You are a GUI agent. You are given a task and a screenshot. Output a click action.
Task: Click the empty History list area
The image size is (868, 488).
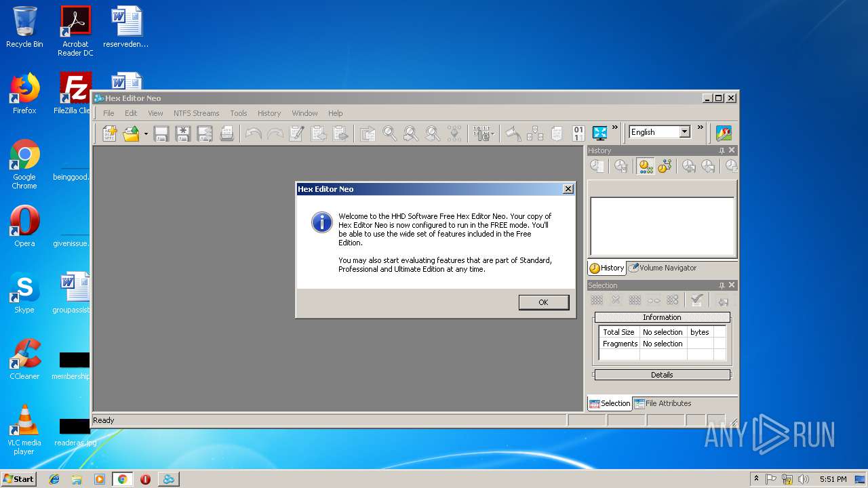[663, 226]
